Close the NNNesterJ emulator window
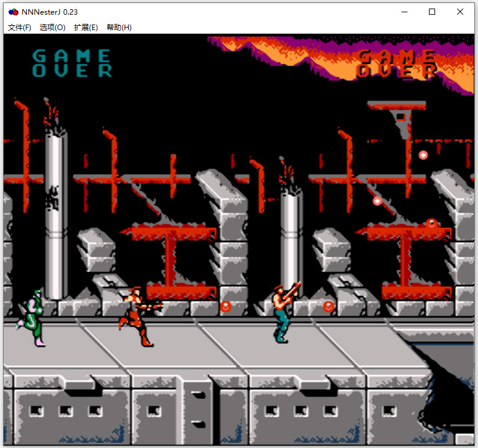This screenshot has height=448, width=478. [x=460, y=12]
